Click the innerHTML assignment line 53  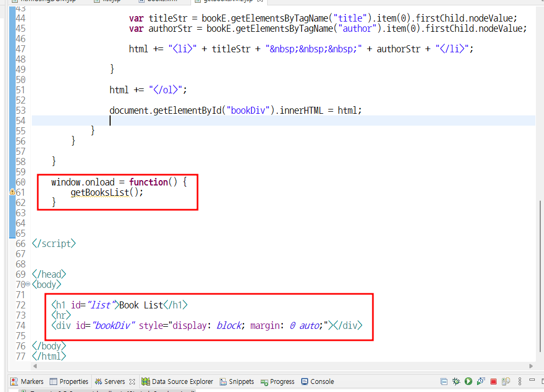[235, 110]
